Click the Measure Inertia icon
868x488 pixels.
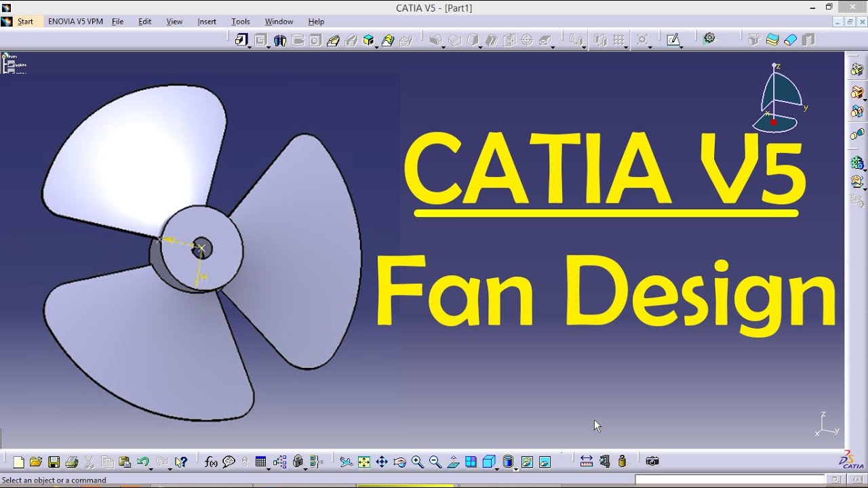click(x=622, y=462)
